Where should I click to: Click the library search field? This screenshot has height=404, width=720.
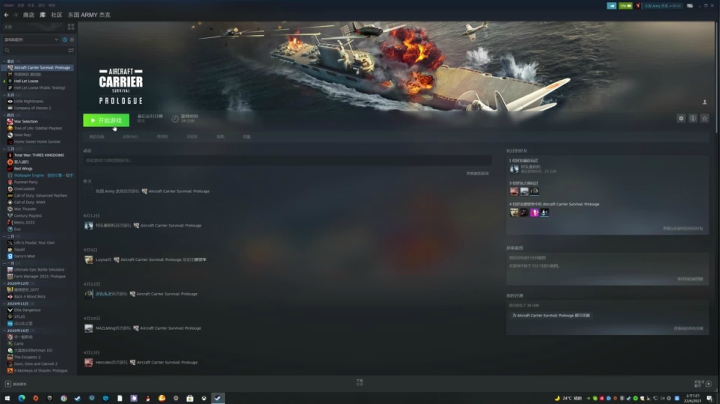click(35, 50)
